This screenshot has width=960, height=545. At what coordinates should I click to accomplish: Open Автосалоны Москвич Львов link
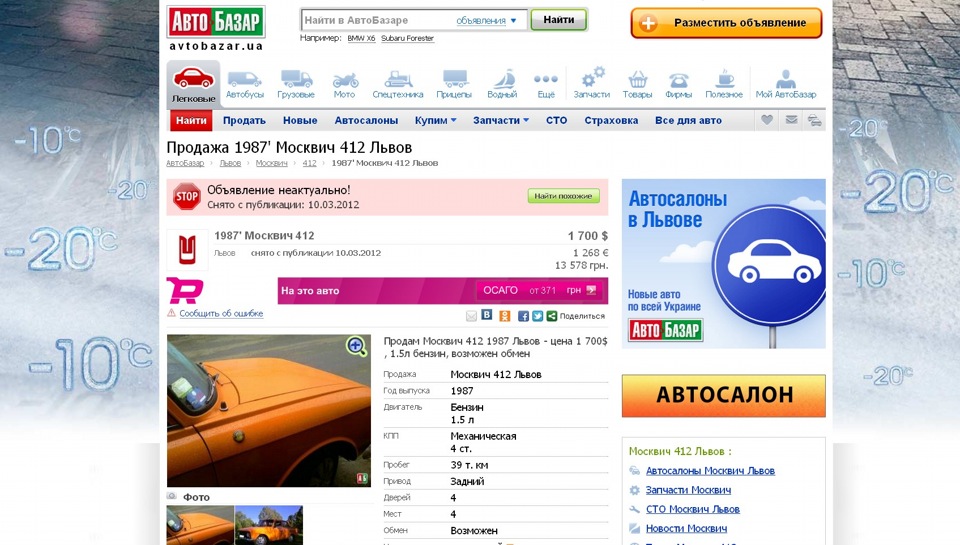[710, 471]
